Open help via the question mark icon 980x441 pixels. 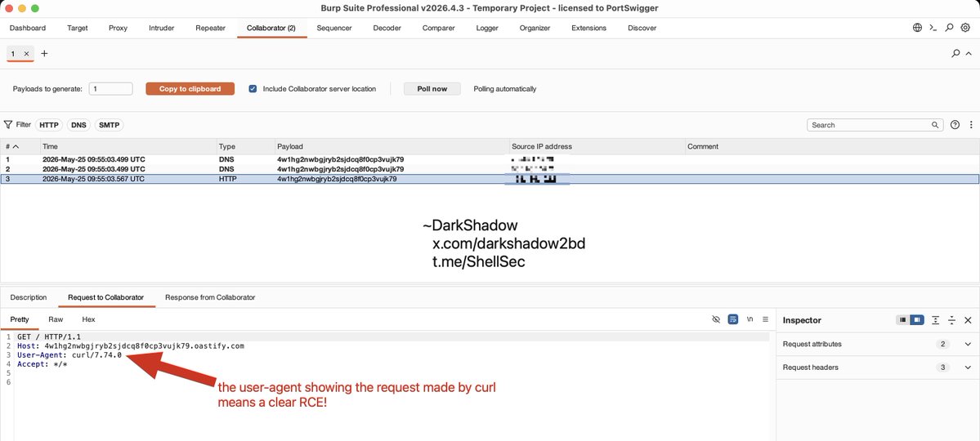pos(955,125)
